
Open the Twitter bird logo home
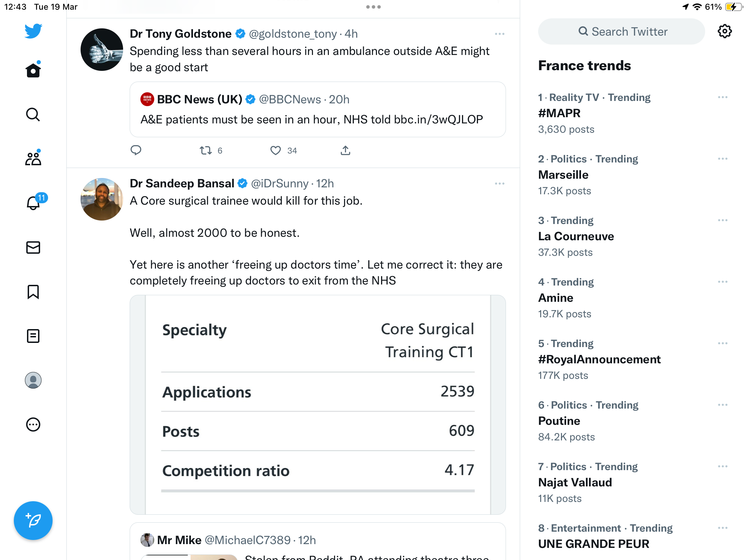pos(33,31)
